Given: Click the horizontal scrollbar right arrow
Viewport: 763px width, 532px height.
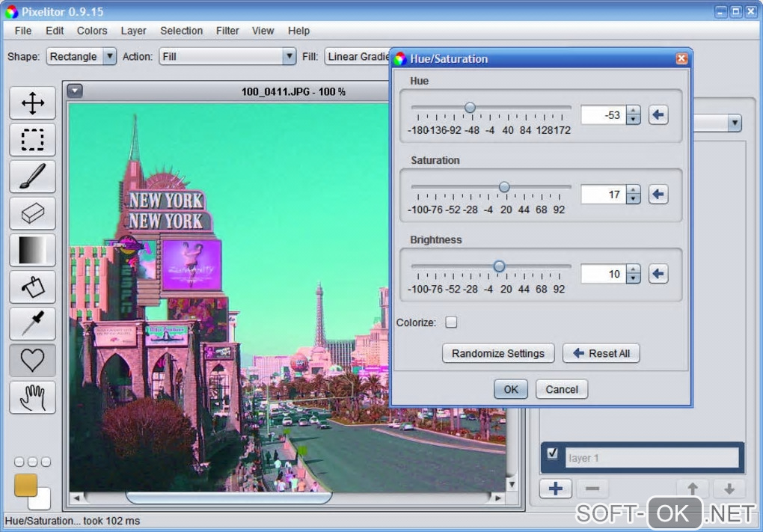Looking at the screenshot, I should click(497, 498).
